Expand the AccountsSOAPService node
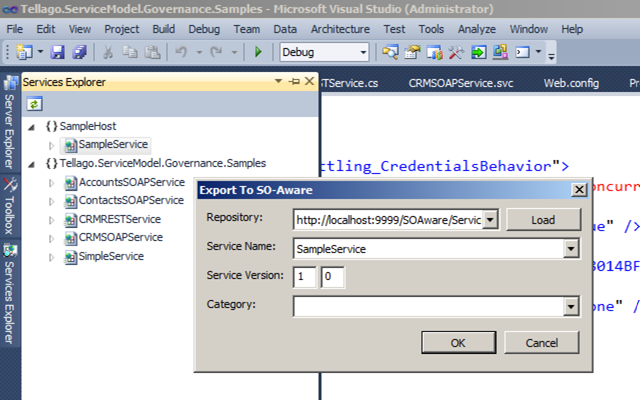Viewport: 640px width, 400px height. [51, 183]
